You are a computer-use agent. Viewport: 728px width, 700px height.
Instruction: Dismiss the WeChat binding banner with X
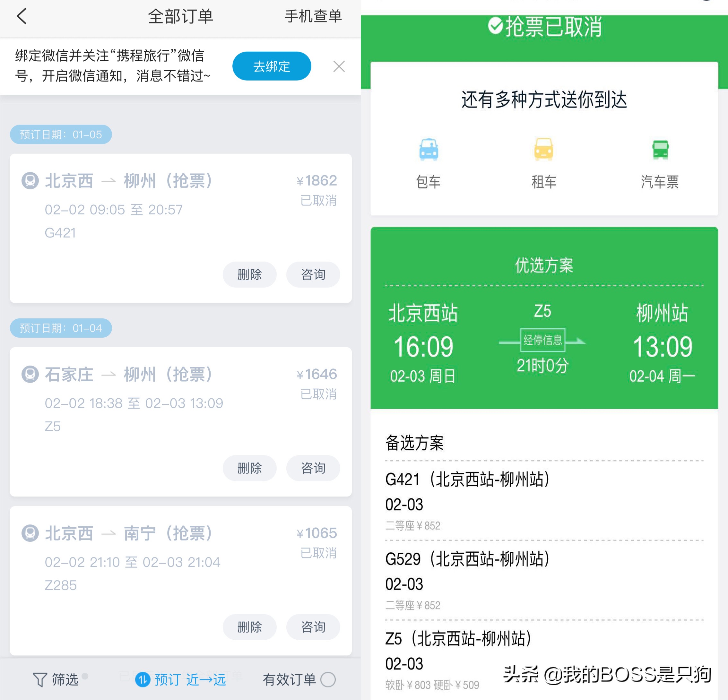click(x=339, y=66)
